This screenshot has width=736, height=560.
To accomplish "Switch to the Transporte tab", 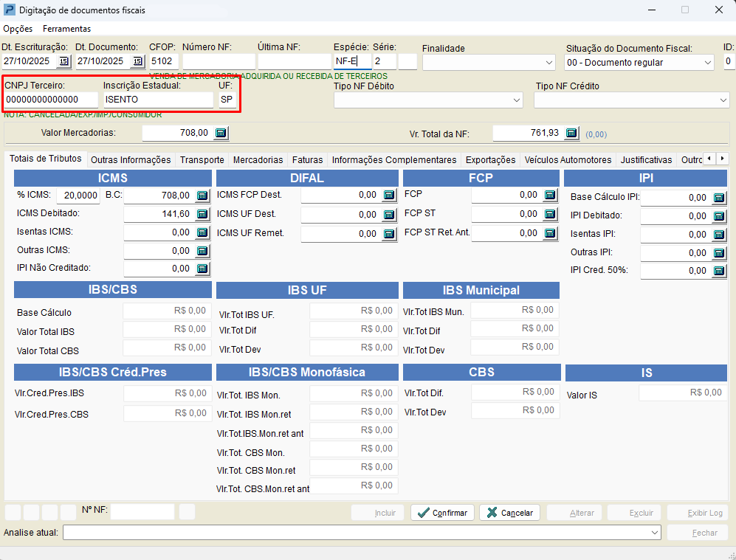I will click(x=202, y=159).
